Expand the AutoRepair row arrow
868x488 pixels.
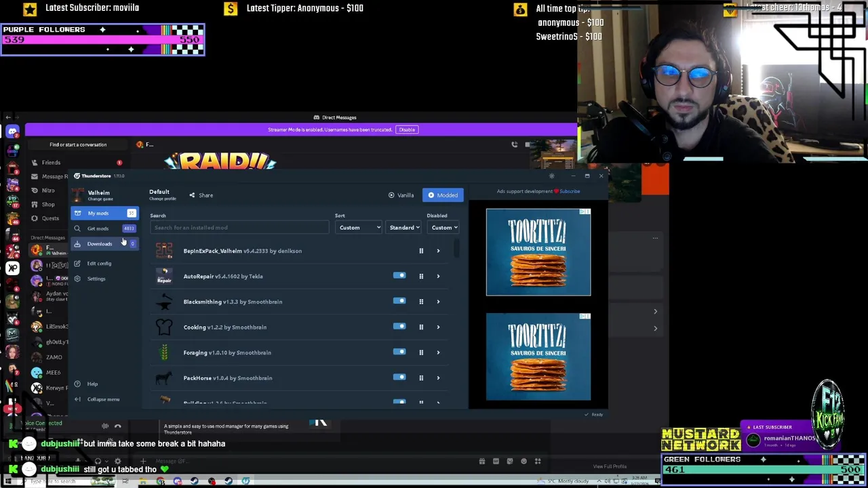click(438, 277)
